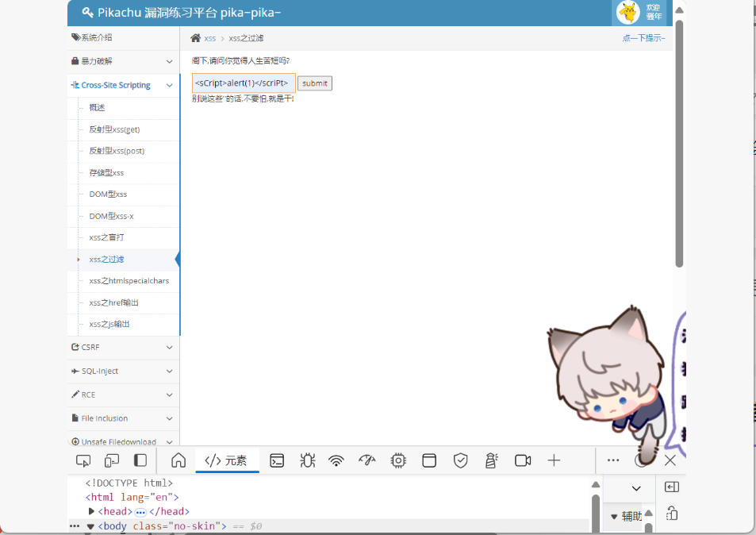The width and height of the screenshot is (756, 535).
Task: Open the Application window icon tool
Action: click(x=429, y=460)
